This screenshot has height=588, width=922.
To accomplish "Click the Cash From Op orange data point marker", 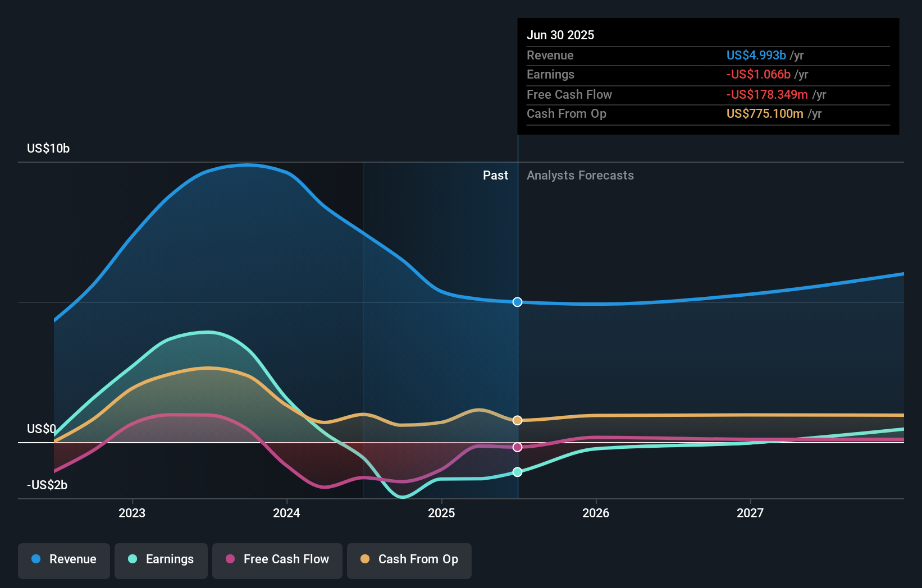I will point(518,420).
